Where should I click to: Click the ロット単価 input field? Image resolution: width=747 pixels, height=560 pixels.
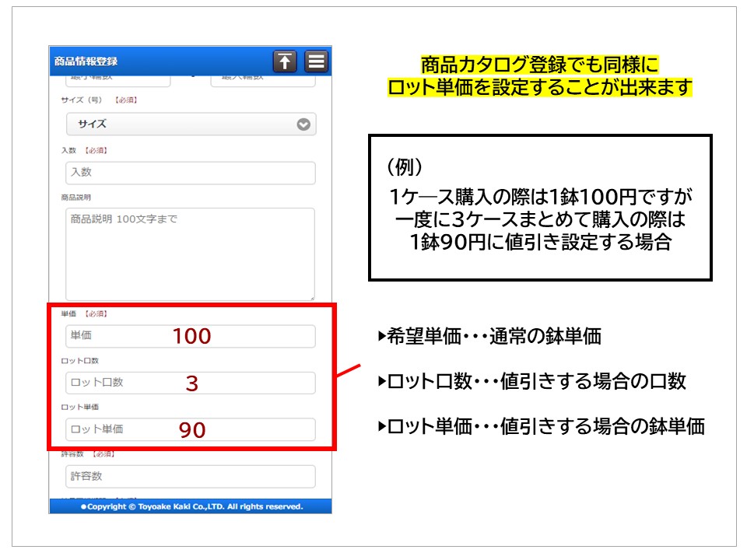point(191,429)
